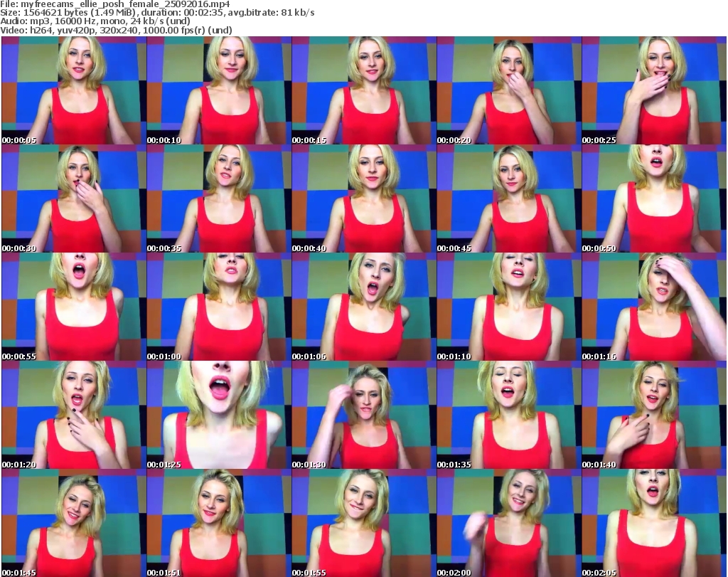728x577 pixels.
Task: Select the last thumbnail stamped 00:02:05
Action: [x=653, y=522]
